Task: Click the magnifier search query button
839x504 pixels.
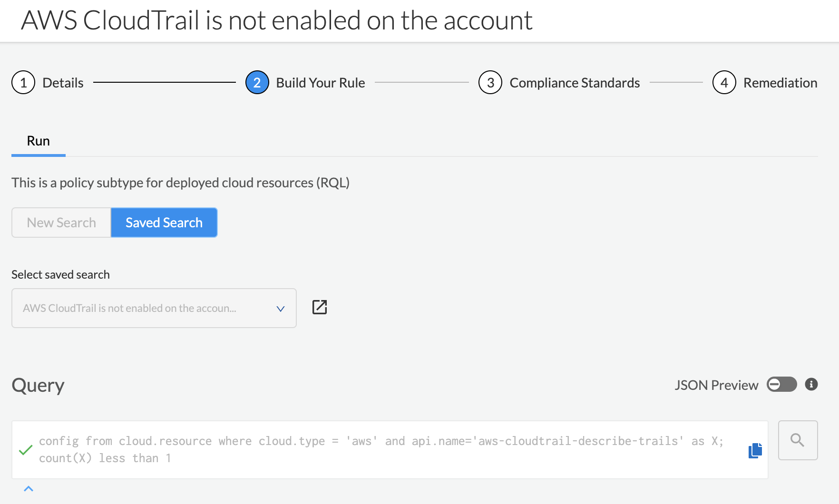Action: click(x=798, y=440)
